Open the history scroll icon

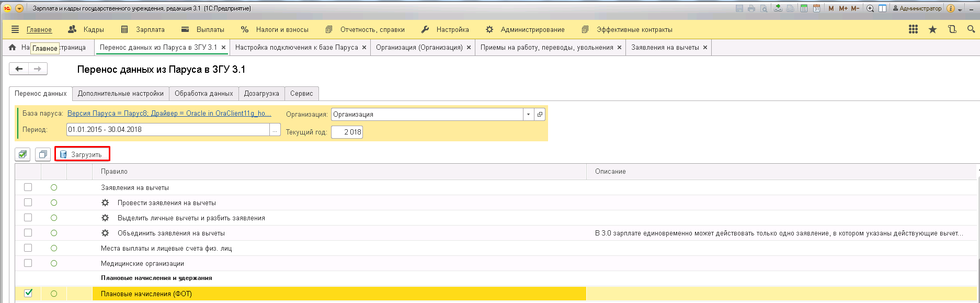click(952, 30)
